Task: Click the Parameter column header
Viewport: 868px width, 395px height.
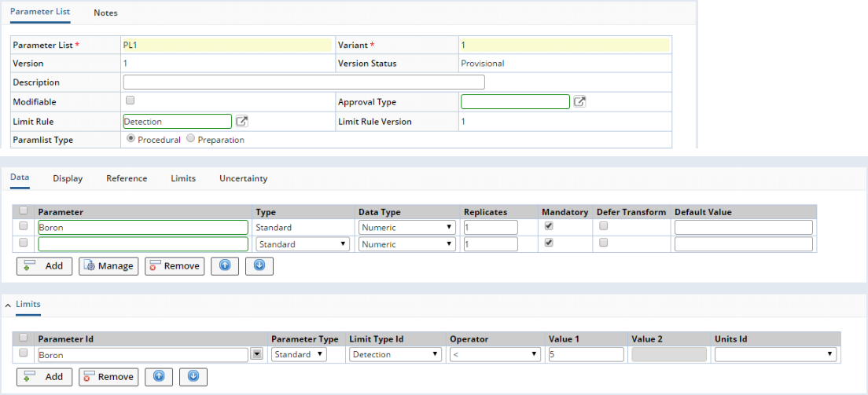Action: tap(61, 212)
